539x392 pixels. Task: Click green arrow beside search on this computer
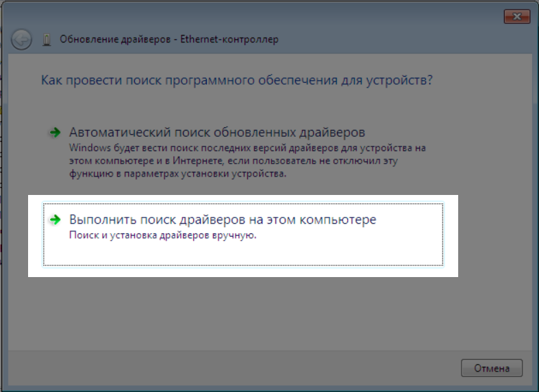coord(55,220)
